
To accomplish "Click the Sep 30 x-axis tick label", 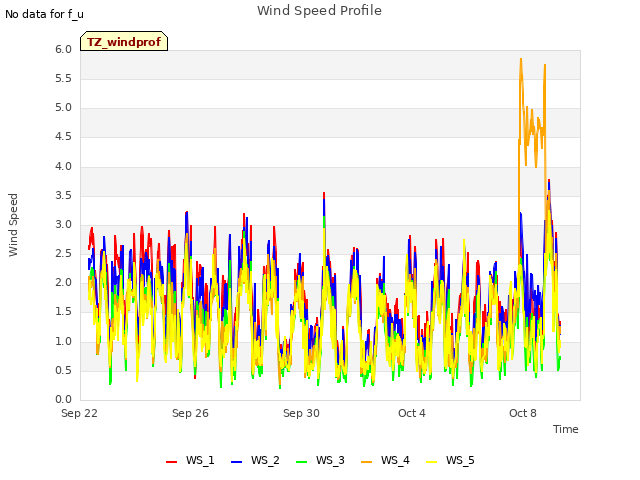I will pos(301,413).
